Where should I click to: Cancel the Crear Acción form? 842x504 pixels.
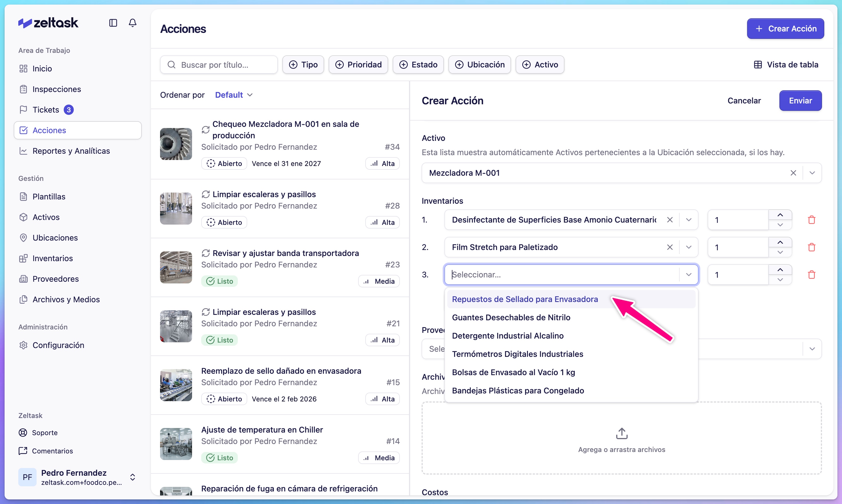[x=744, y=101]
